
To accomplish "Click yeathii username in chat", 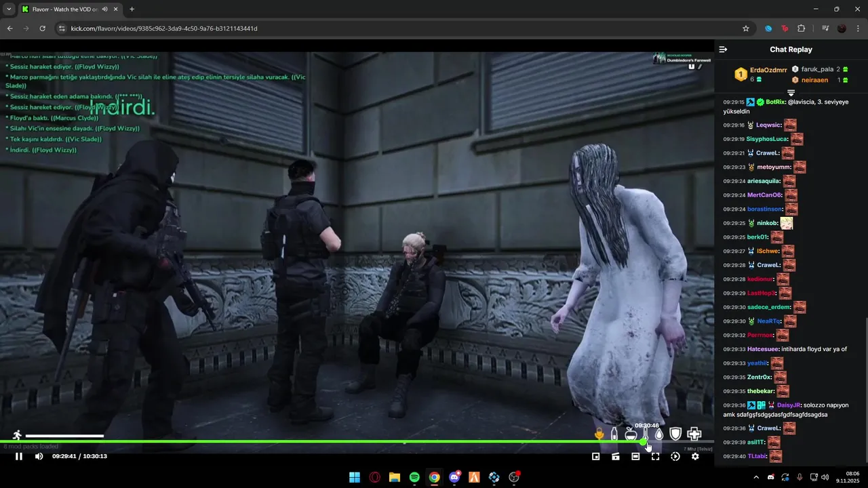I will tap(758, 363).
